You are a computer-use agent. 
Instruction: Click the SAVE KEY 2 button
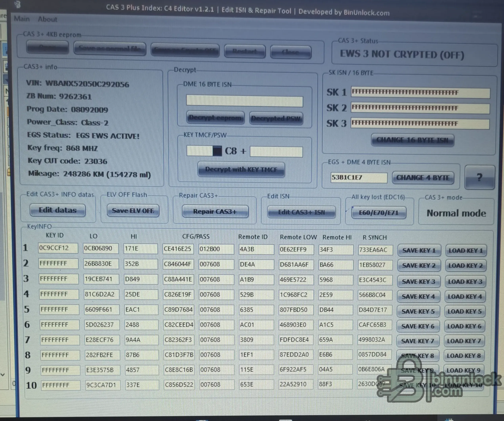(x=419, y=266)
